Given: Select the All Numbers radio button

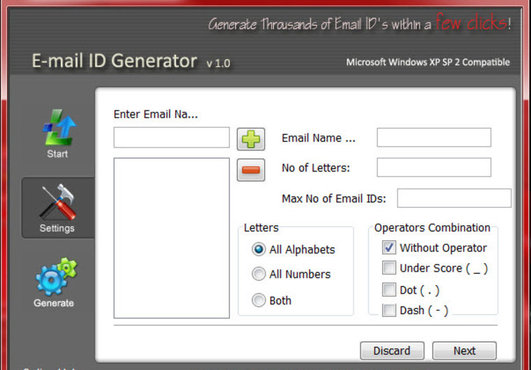Looking at the screenshot, I should tap(258, 274).
